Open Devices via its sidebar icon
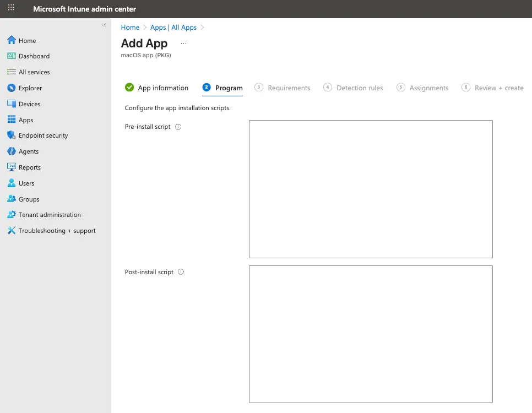532x413 pixels. click(x=12, y=104)
